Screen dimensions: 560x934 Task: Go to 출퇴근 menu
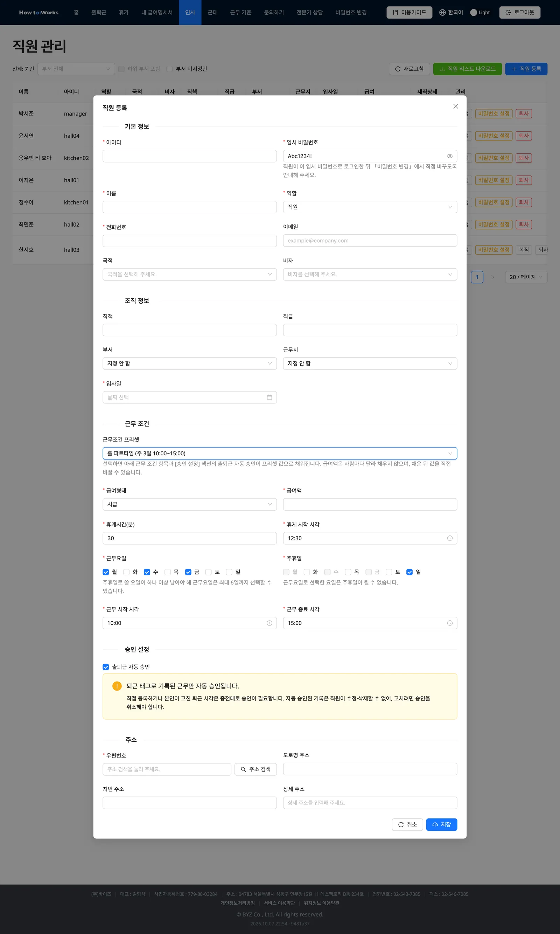[x=98, y=13]
